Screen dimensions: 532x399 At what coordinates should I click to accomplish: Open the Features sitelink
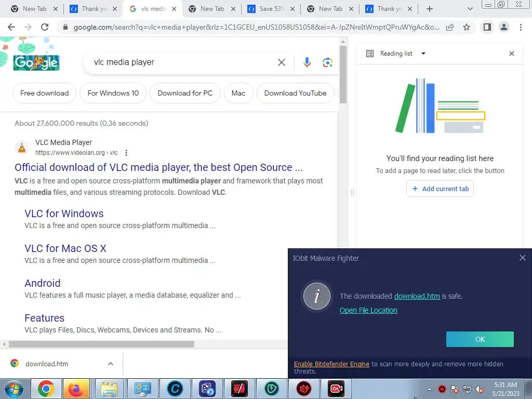[x=45, y=318]
